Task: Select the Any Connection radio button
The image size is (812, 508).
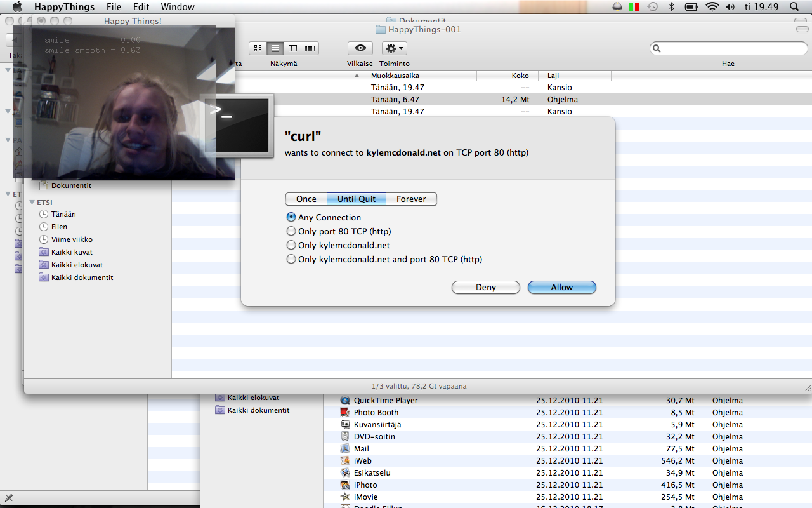Action: 291,217
